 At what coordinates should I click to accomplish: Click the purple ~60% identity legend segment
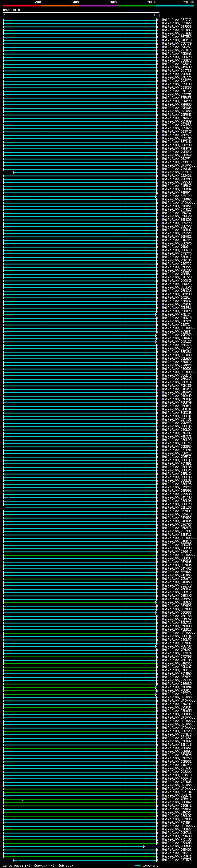pyautogui.click(x=99, y=6)
